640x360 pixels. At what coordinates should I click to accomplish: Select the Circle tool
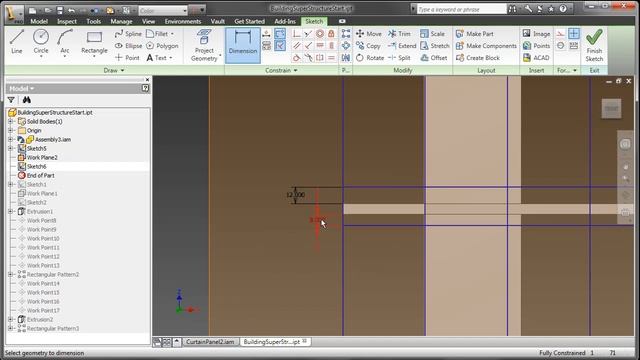(x=41, y=42)
